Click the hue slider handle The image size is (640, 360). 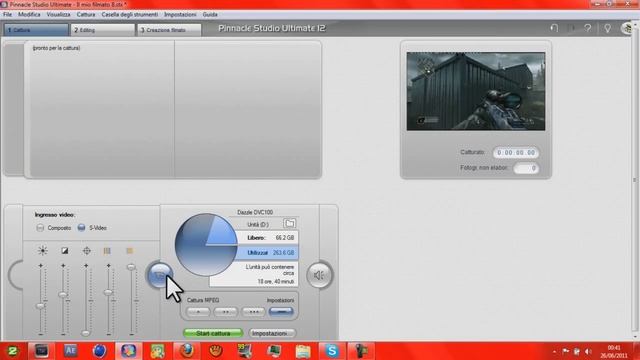tap(108, 292)
